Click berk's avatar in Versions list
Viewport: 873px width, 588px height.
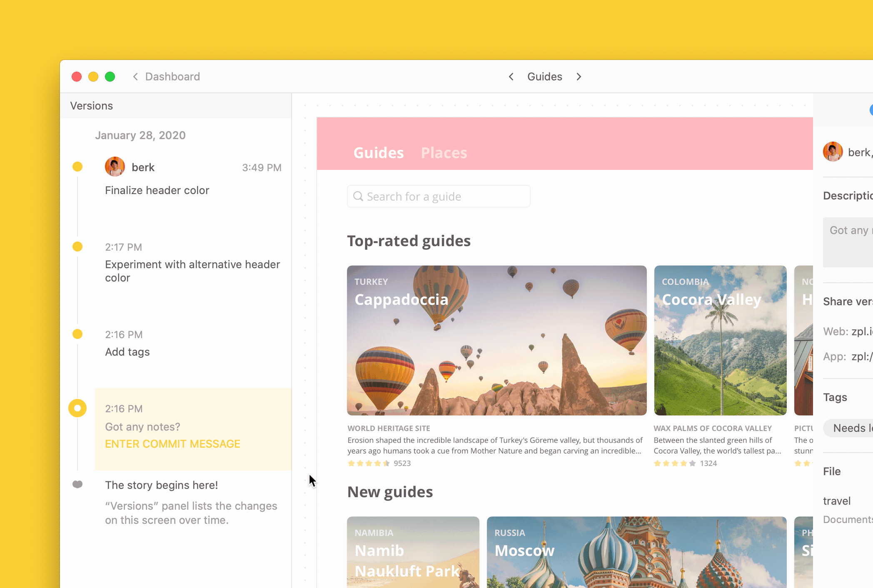(x=115, y=167)
